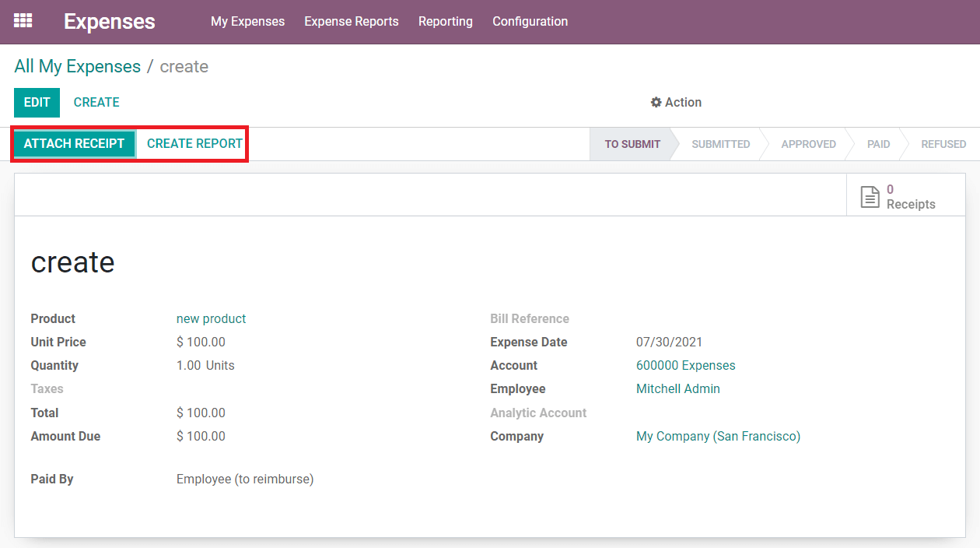Select the SUBMITTED status stage
The image size is (980, 548).
point(721,144)
